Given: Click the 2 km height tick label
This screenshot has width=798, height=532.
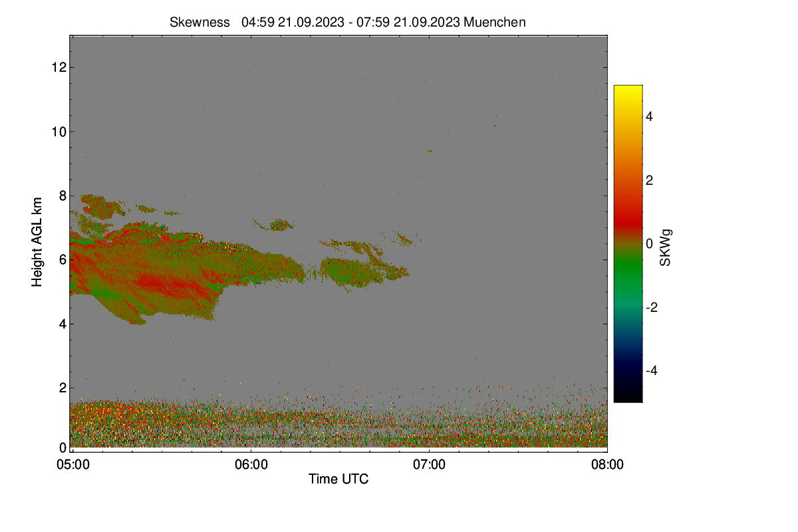Looking at the screenshot, I should coord(62,388).
